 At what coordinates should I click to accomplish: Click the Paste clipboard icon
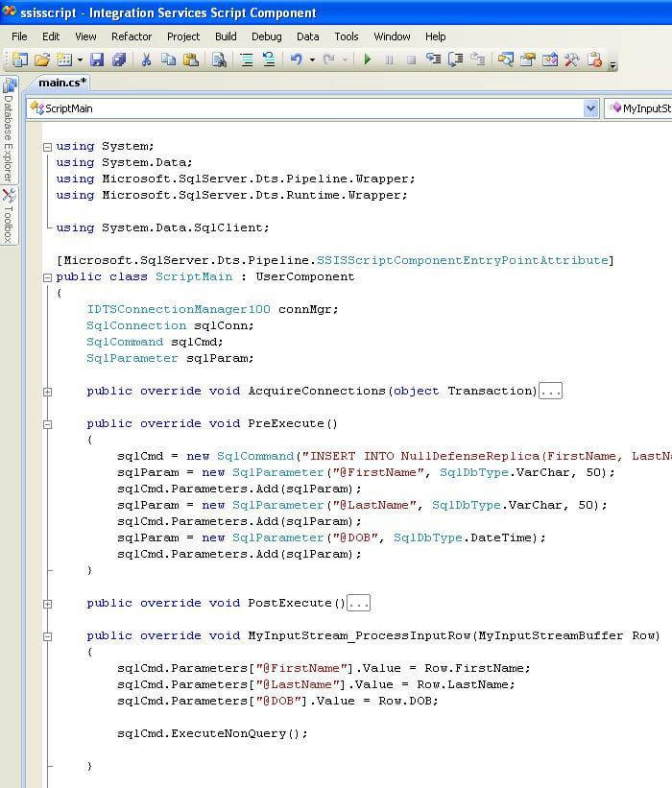click(191, 60)
